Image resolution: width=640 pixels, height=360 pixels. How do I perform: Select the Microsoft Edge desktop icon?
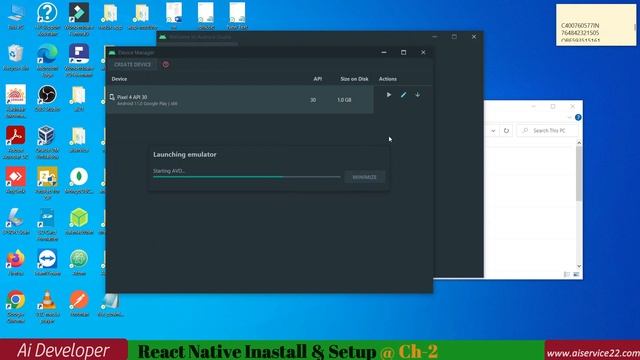(x=47, y=60)
